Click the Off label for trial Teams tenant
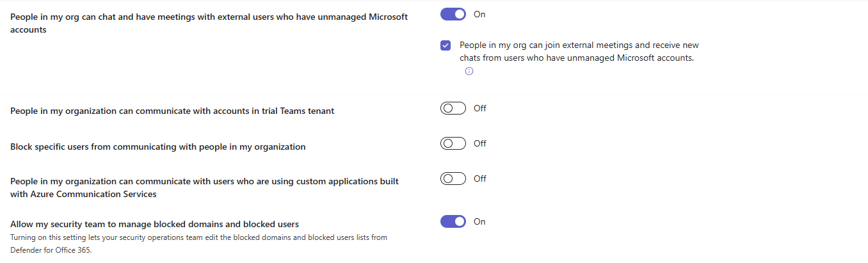The height and width of the screenshot is (263, 868). 480,109
